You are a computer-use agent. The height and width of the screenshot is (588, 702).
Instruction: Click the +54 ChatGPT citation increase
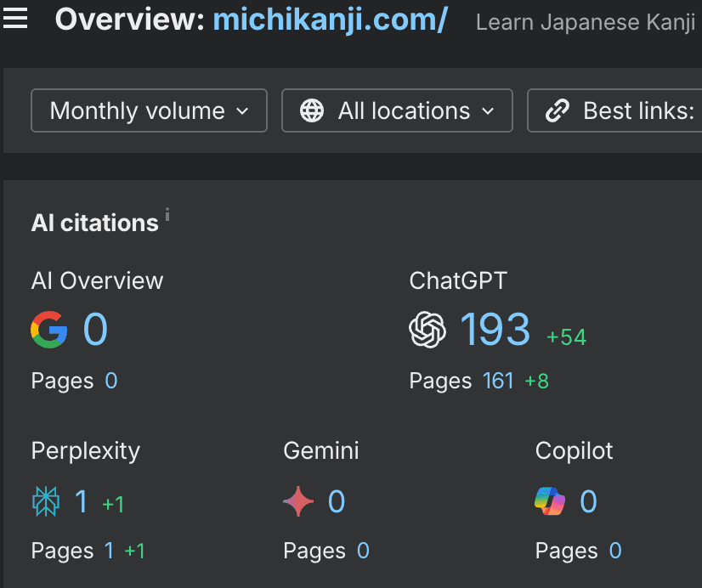[x=566, y=336]
